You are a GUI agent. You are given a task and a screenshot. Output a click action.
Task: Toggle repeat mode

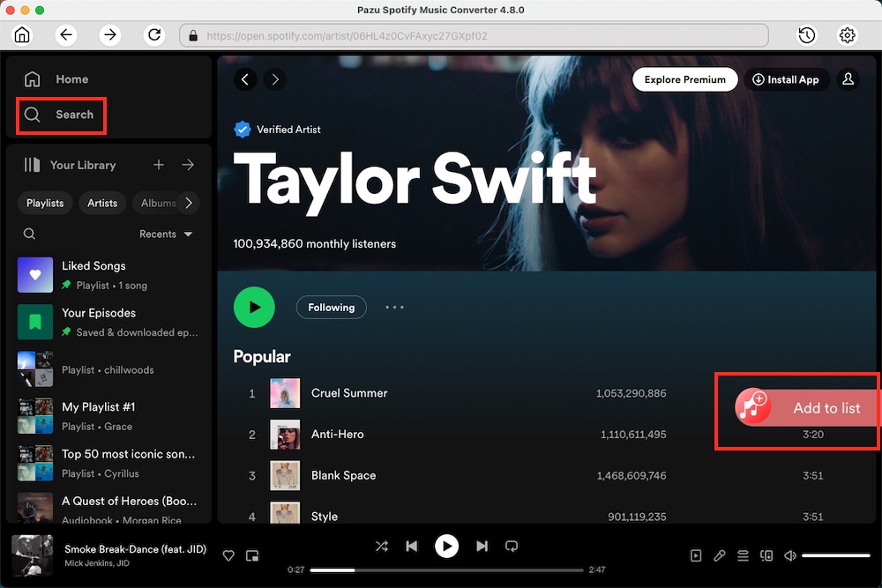512,547
